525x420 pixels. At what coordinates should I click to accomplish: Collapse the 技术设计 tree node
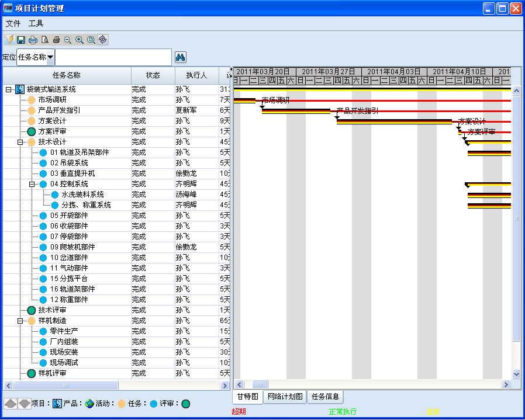pyautogui.click(x=20, y=142)
